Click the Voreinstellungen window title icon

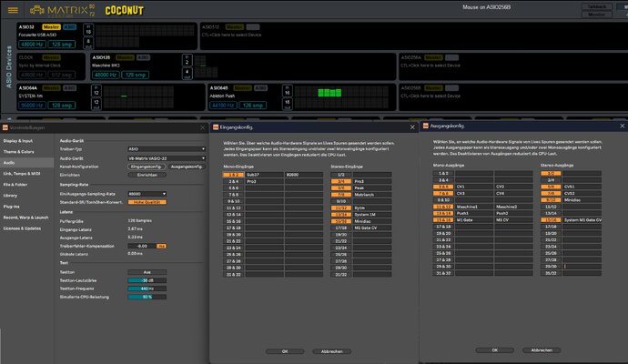pyautogui.click(x=5, y=127)
